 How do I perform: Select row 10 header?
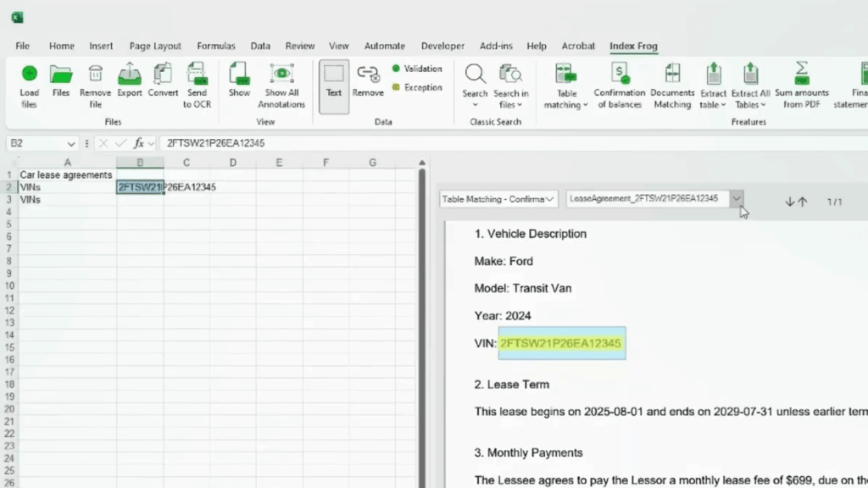pos(9,286)
